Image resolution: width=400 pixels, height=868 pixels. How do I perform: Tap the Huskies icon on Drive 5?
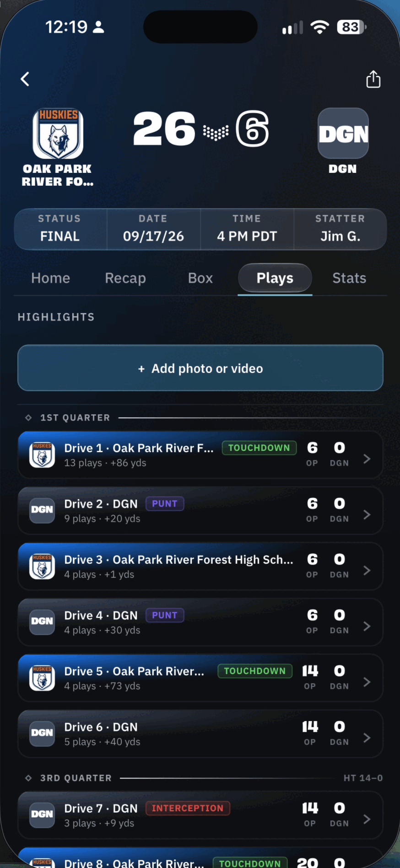[42, 678]
